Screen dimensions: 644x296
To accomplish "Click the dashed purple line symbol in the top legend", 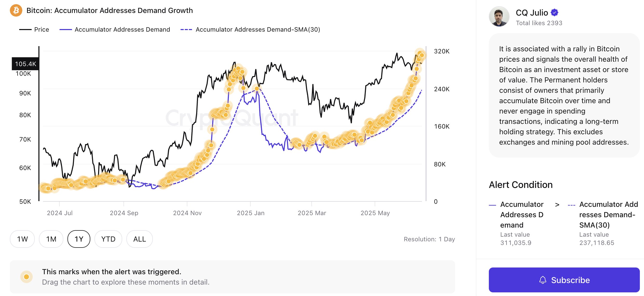I will click(x=187, y=29).
